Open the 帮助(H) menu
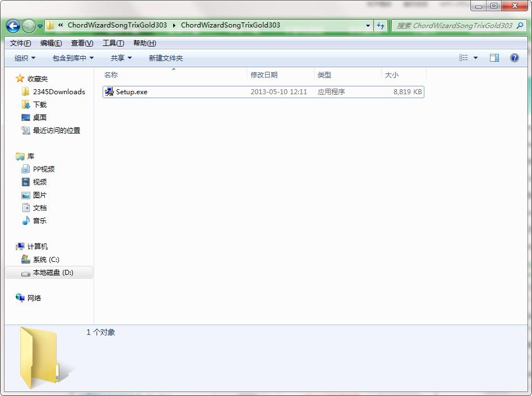Viewport: 532px width, 396px height. coord(145,43)
